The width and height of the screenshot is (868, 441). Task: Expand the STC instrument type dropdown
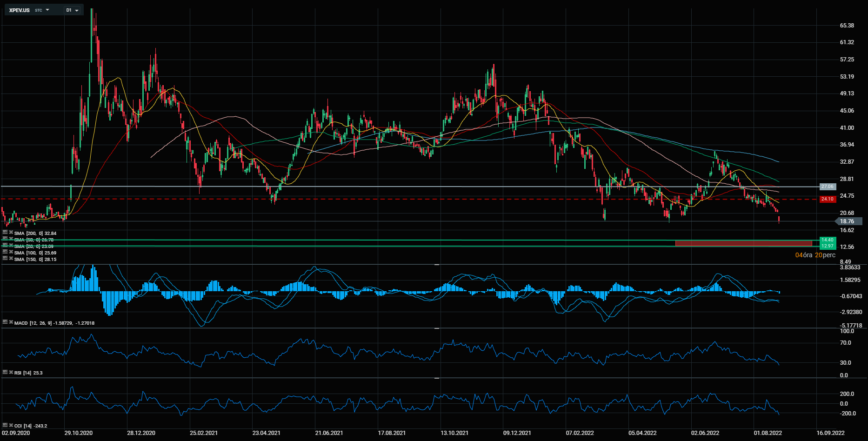tap(47, 10)
